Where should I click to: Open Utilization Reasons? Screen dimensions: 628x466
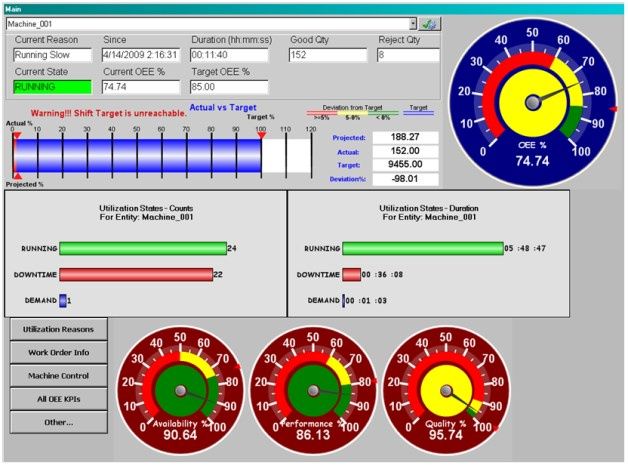58,329
